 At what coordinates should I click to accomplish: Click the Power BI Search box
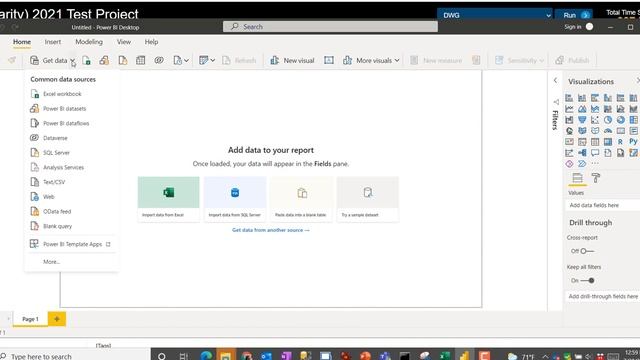pos(330,27)
